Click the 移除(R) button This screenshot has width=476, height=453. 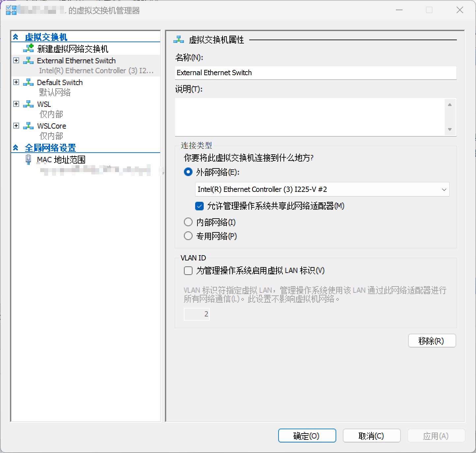(x=432, y=341)
